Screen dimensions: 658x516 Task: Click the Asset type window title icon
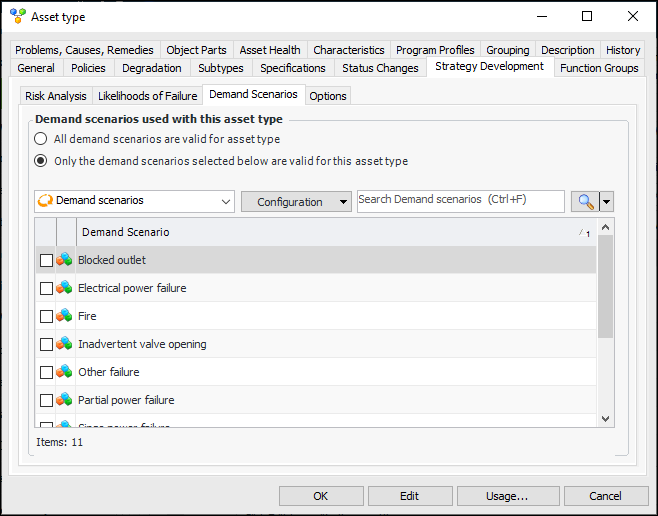point(17,16)
